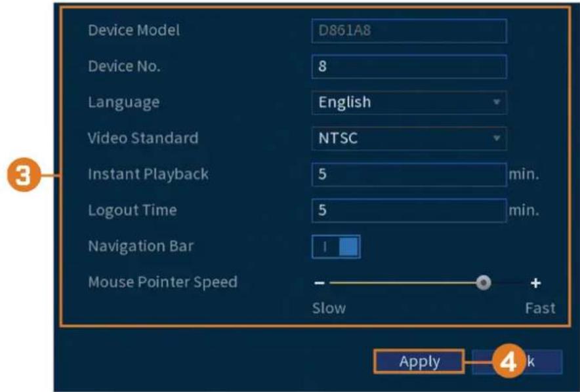Click the Device No. label
This screenshot has height=392, width=580.
click(x=124, y=66)
